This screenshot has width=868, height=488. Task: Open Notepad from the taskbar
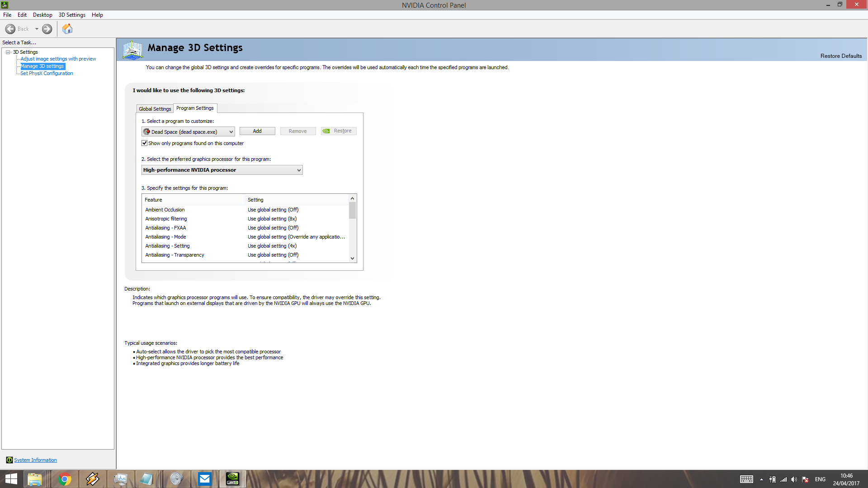(x=146, y=479)
